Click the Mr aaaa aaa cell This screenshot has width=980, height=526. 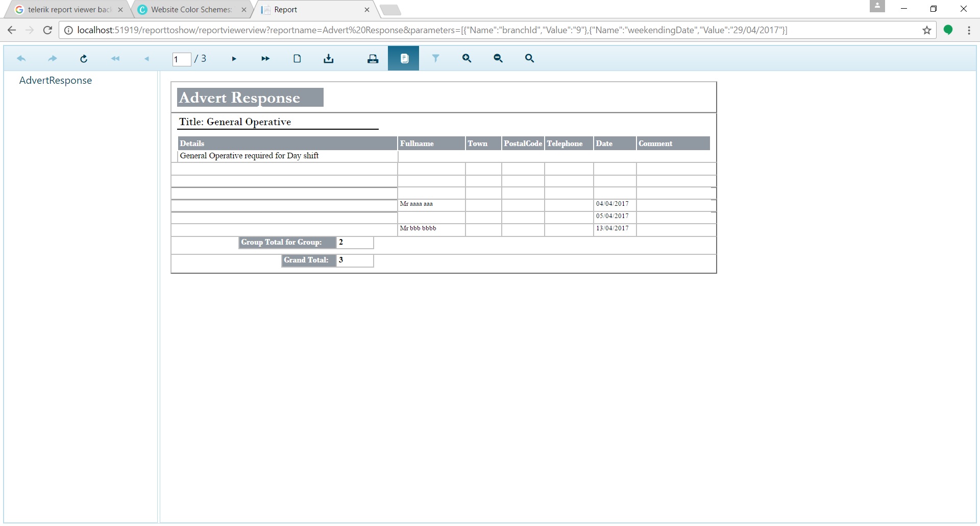point(431,205)
